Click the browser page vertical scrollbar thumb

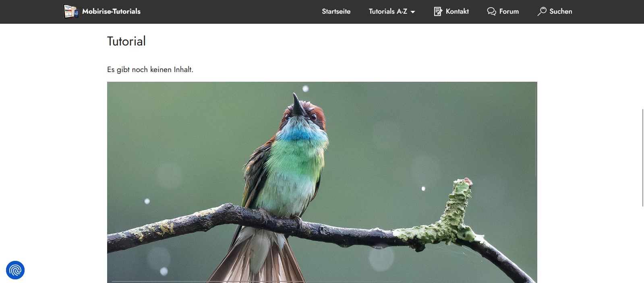pyautogui.click(x=642, y=158)
